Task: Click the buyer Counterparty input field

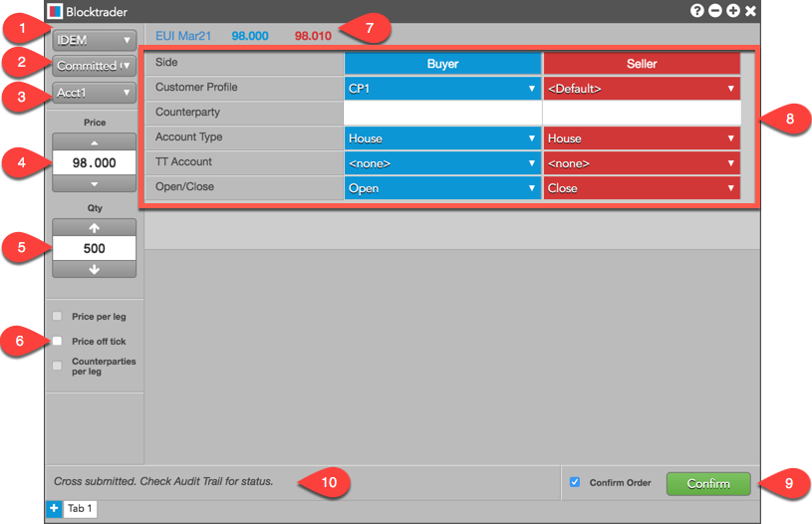Action: click(x=442, y=114)
